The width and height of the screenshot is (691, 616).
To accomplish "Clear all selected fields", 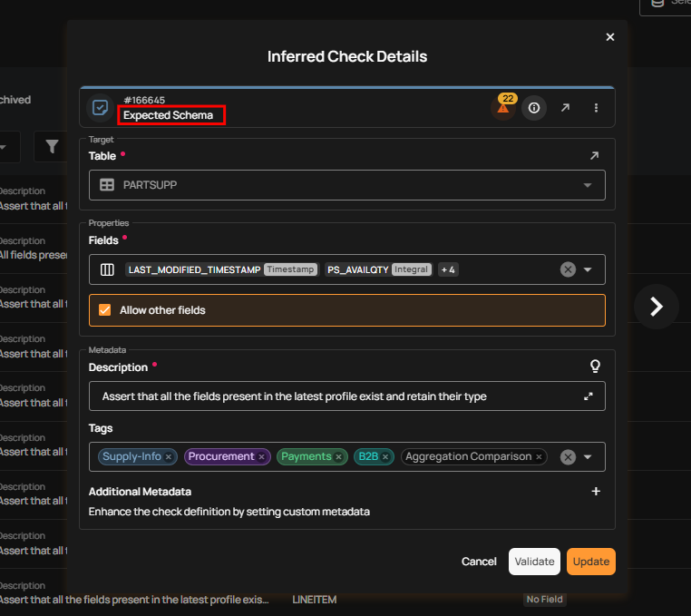I will (568, 269).
